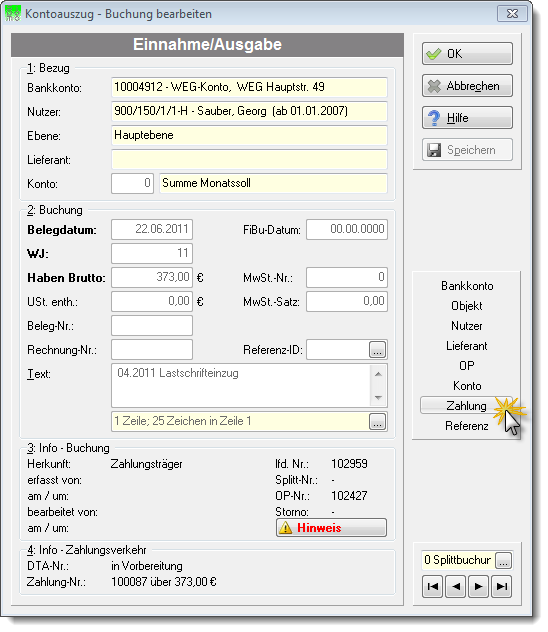Screen dimensions: 548x632
Task: Click the Belegdatum input field
Action: click(x=152, y=229)
